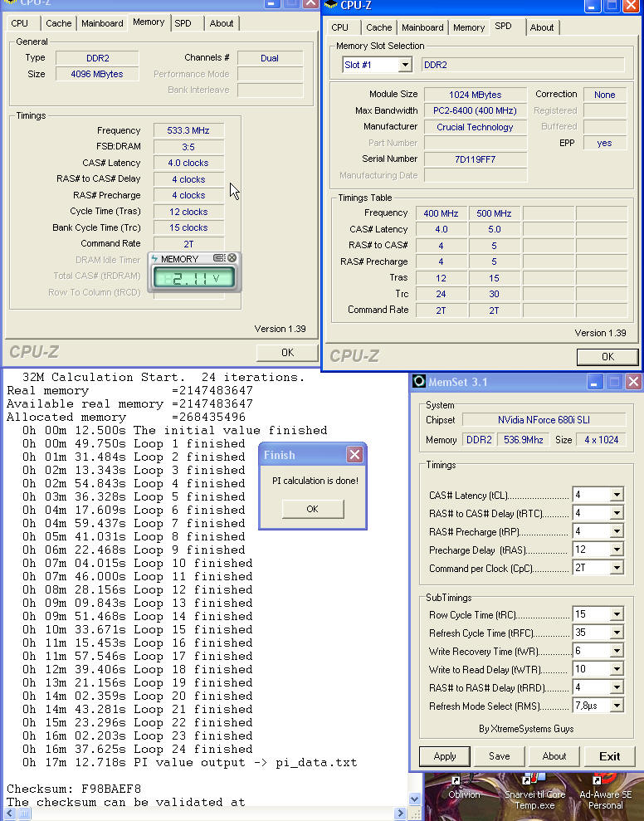Expand the Write to Read Delay (tWTR) dropdown
The height and width of the screenshot is (821, 644).
coord(617,669)
